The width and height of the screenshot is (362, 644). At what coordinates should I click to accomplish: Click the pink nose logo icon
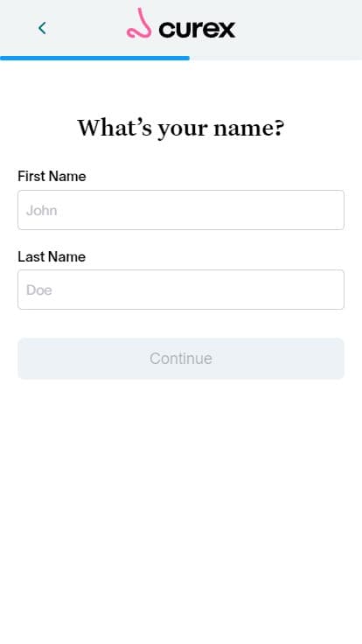coord(139,24)
